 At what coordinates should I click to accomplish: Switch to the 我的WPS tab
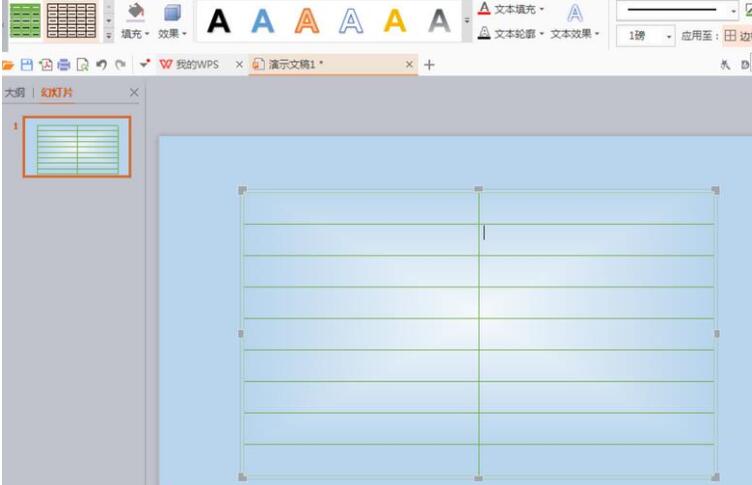pos(197,64)
